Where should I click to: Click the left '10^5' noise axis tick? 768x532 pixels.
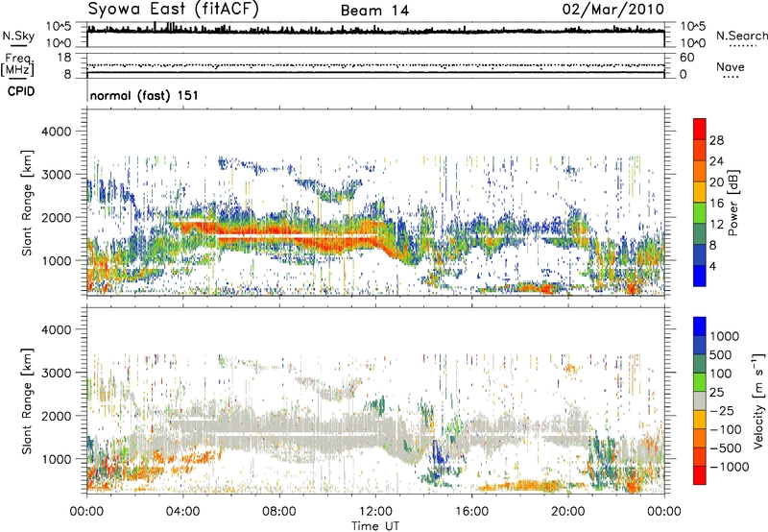(x=59, y=26)
